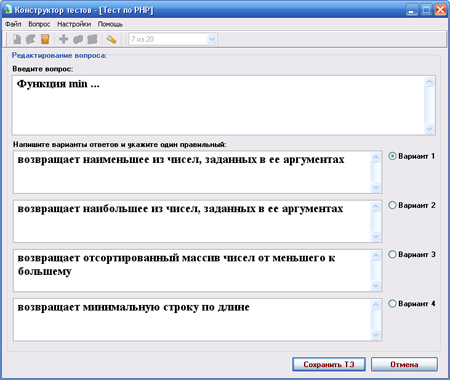
Task: Click scroll up arrow in answer 1 field
Action: coord(376,157)
